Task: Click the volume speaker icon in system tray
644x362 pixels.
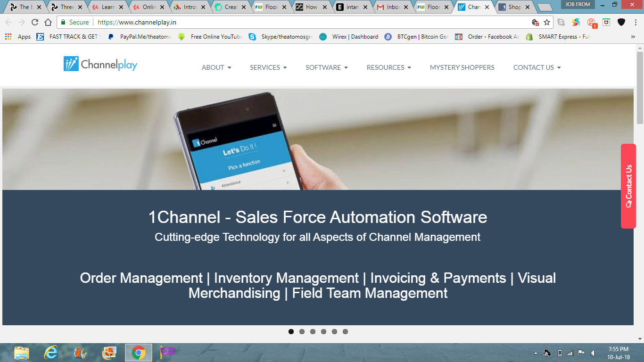Action: tap(593, 352)
